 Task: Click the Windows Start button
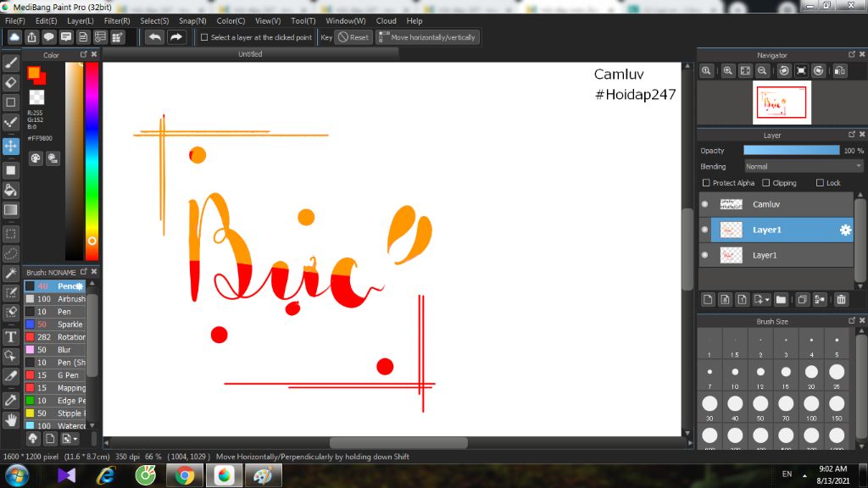(17, 475)
